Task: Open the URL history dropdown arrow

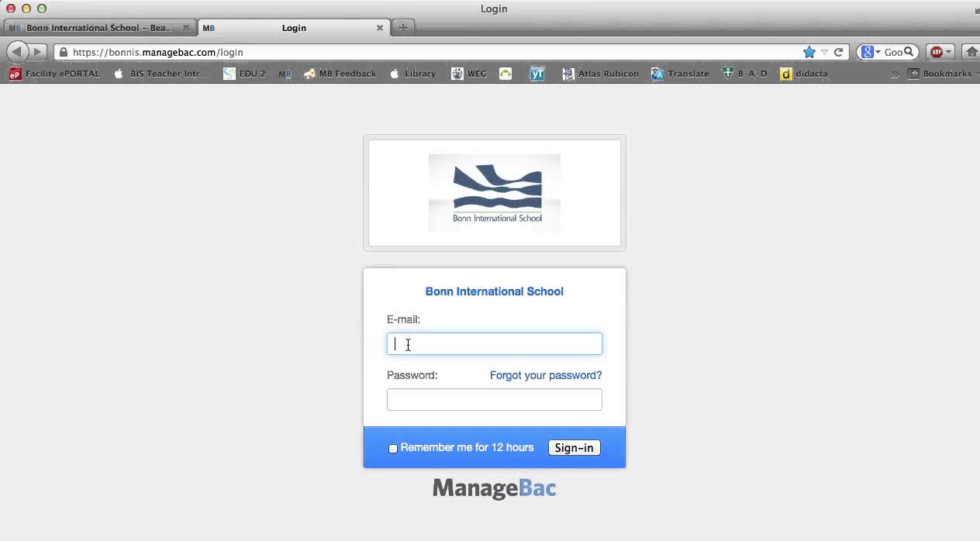Action: pyautogui.click(x=825, y=52)
